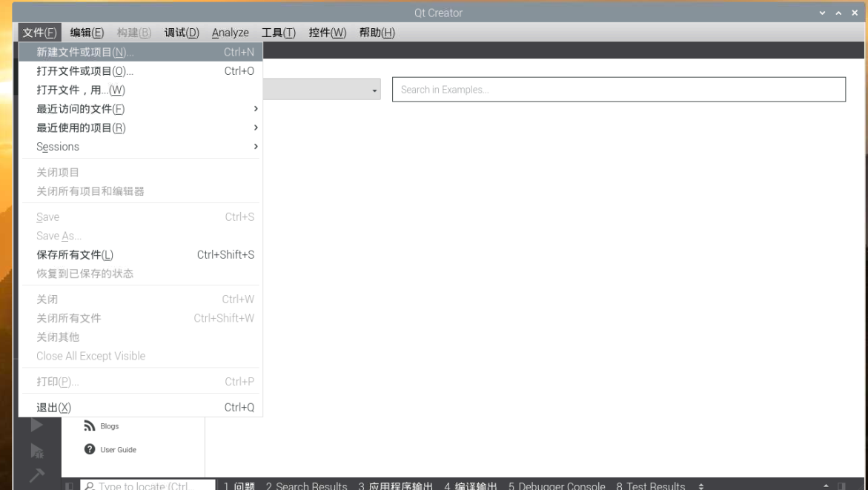This screenshot has height=490, width=868.
Task: Click the Build hammer icon
Action: (36, 475)
